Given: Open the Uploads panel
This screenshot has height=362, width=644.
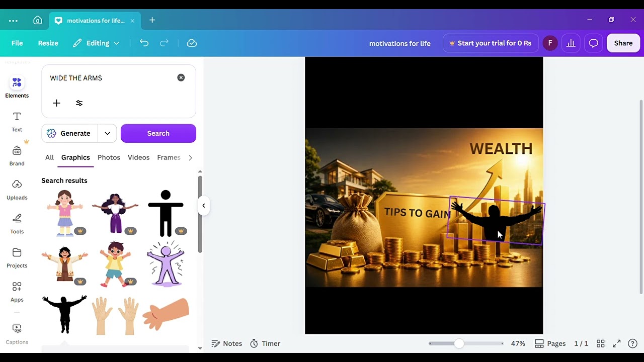Looking at the screenshot, I should (17, 190).
